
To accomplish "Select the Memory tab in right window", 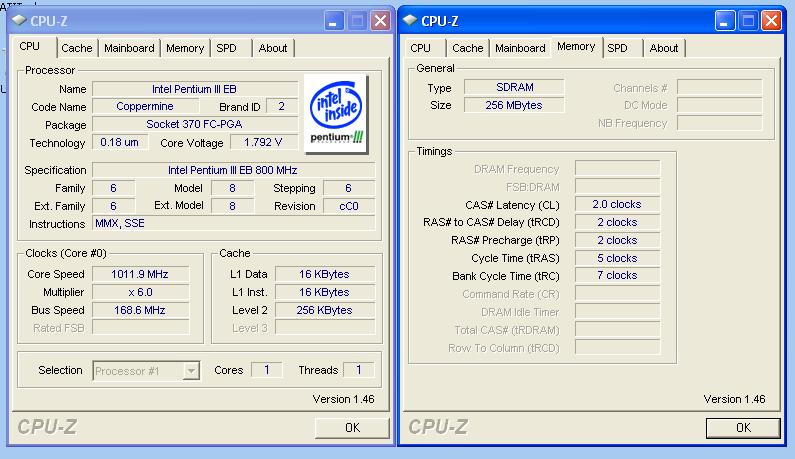I will pos(576,46).
